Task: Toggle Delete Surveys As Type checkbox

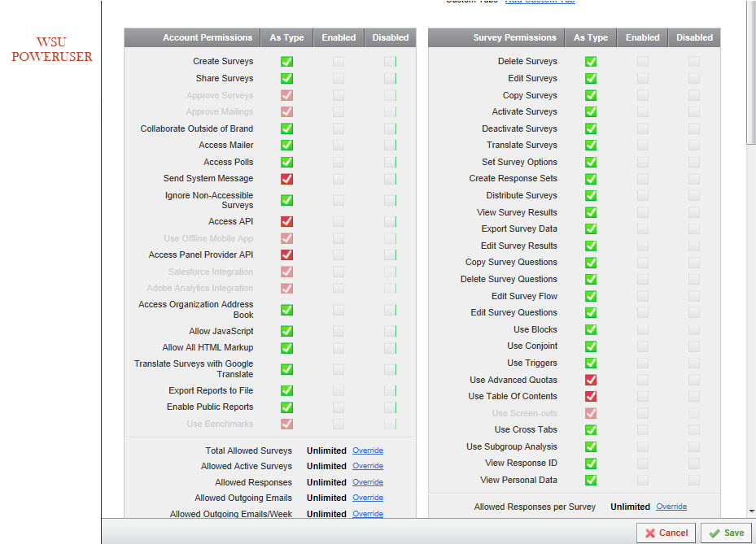Action: click(x=591, y=62)
